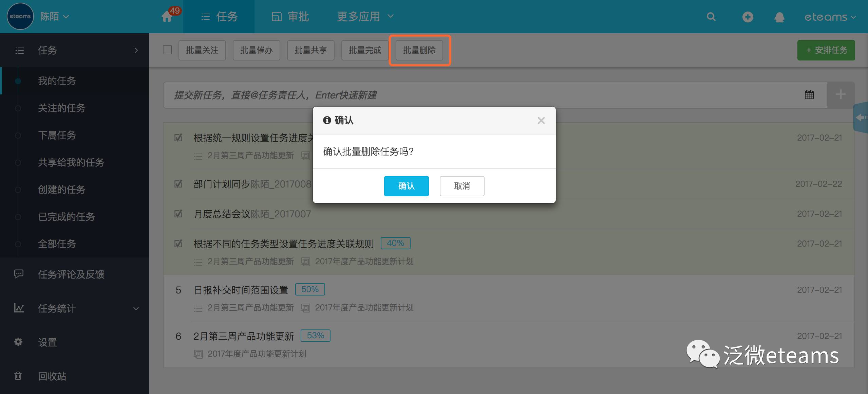
Task: Open the notification bell icon
Action: [x=779, y=17]
